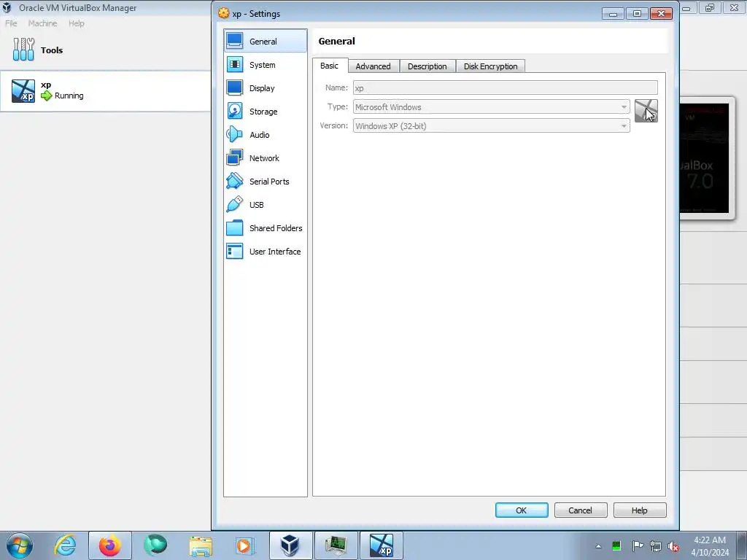Launch Internet Explorer from the taskbar
The image size is (747, 560).
click(x=65, y=545)
